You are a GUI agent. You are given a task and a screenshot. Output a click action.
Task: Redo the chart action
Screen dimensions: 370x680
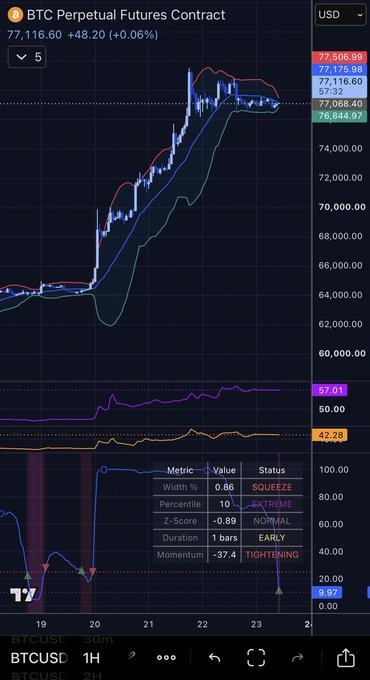[x=298, y=658]
